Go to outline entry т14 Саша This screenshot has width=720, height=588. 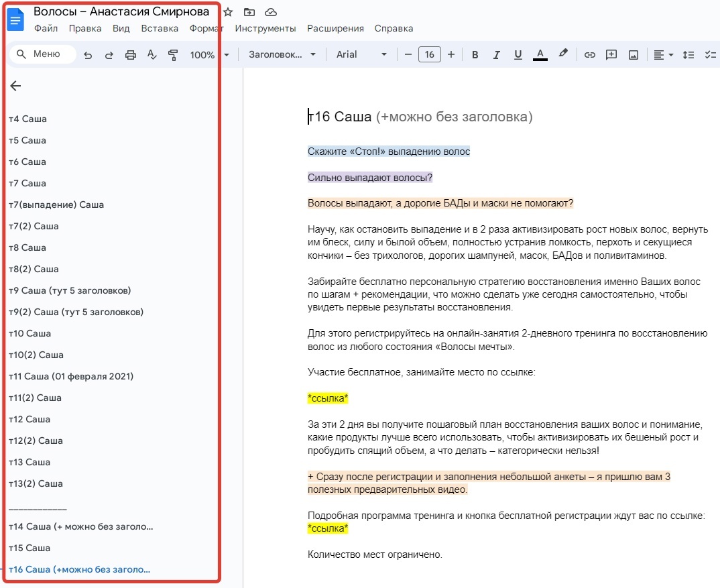tap(80, 527)
